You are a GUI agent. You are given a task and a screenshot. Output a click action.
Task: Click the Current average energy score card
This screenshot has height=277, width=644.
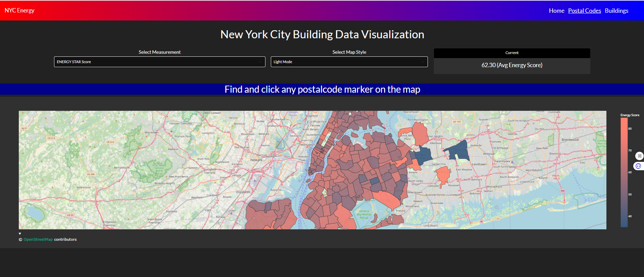click(512, 65)
